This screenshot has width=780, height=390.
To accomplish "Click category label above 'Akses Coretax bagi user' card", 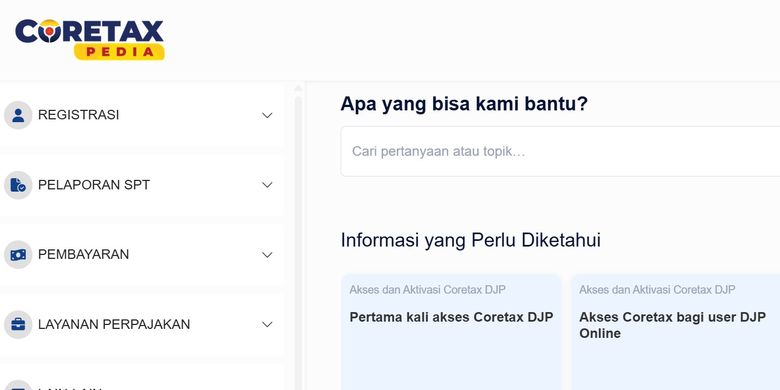I will point(657,290).
